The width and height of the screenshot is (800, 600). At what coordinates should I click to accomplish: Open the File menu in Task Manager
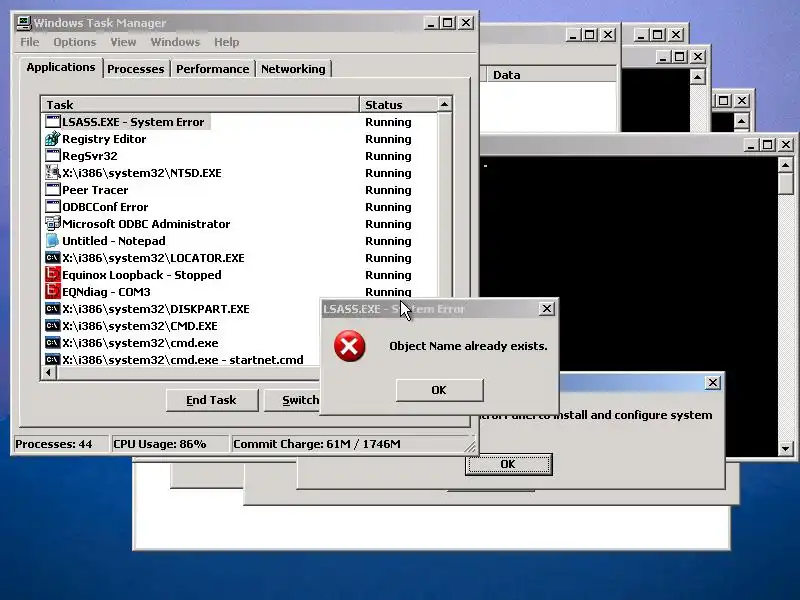click(x=30, y=42)
